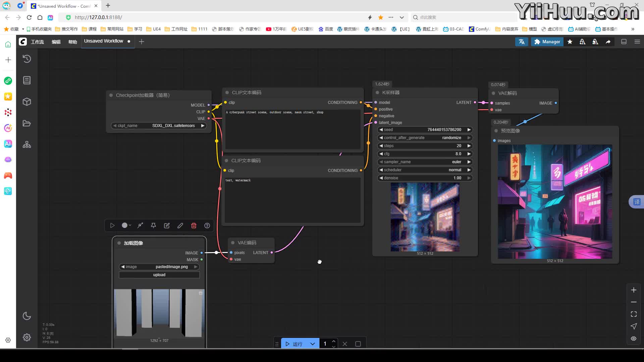Open the queue history sidebar icon
The height and width of the screenshot is (362, 644).
tap(27, 59)
